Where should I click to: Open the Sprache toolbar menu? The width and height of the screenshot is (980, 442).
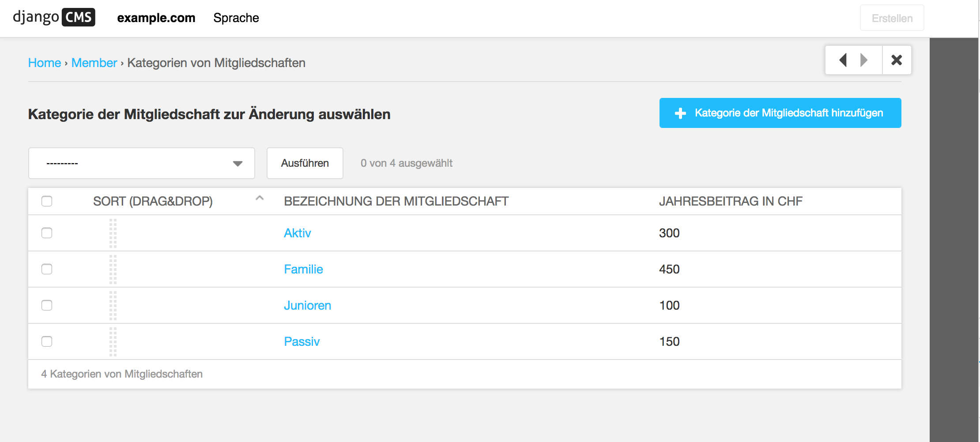236,18
